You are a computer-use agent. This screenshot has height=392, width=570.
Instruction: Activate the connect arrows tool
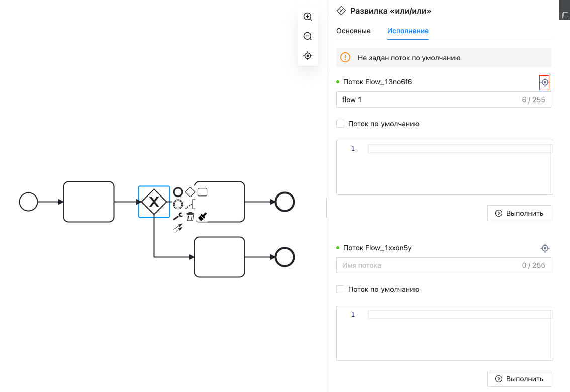(x=178, y=228)
